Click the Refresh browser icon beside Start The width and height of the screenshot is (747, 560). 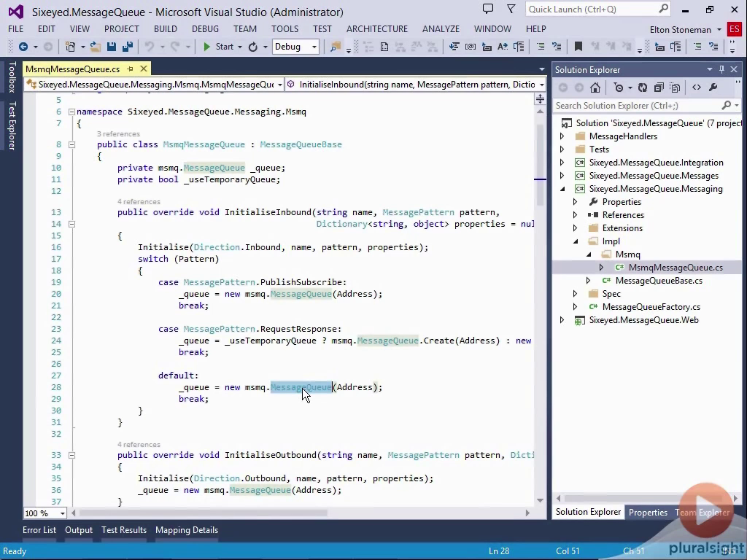tap(253, 47)
